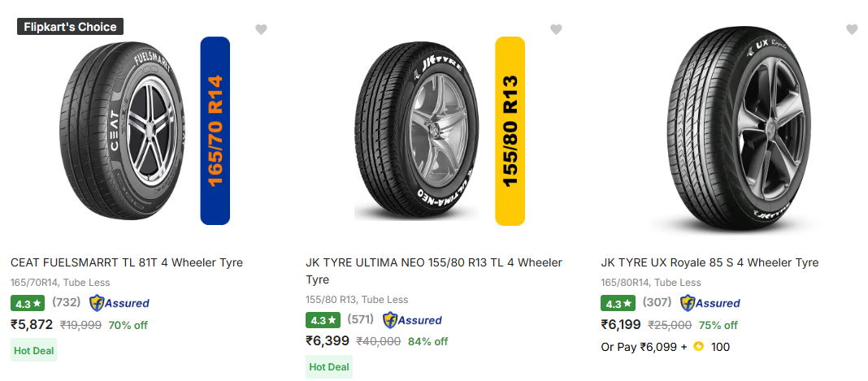The height and width of the screenshot is (381, 868).
Task: Click Hot Deal tag under Ultima Neo tyre
Action: 329,367
